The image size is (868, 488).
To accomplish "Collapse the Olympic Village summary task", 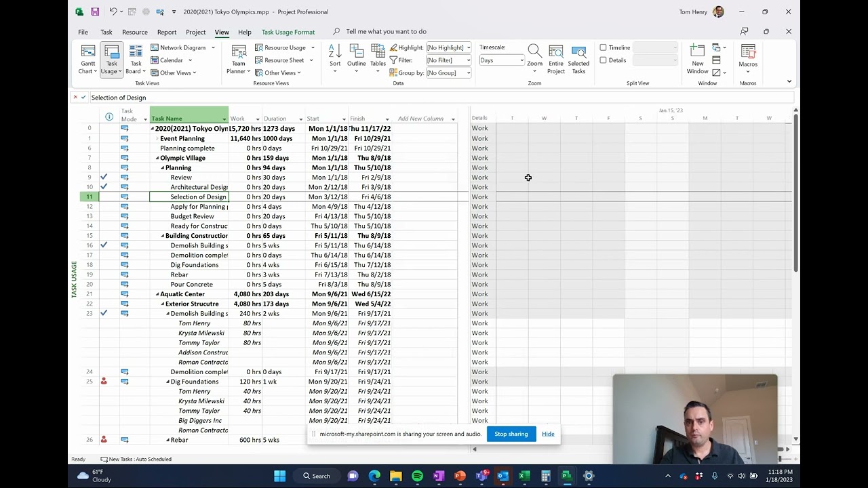I will (158, 158).
